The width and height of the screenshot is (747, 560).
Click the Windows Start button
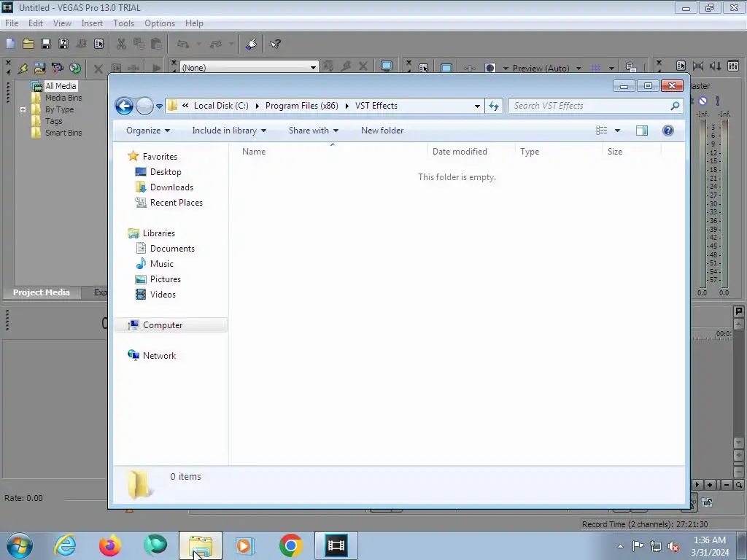(x=20, y=545)
